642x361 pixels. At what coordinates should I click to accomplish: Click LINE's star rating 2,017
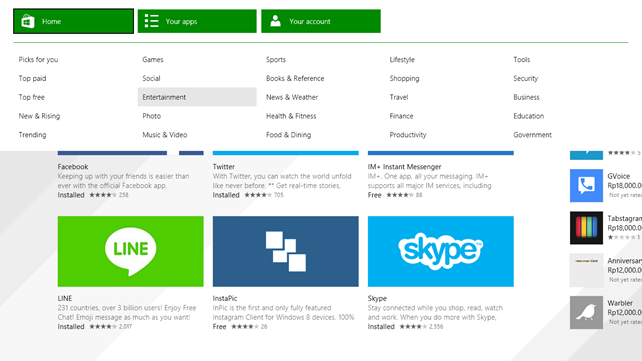click(111, 327)
